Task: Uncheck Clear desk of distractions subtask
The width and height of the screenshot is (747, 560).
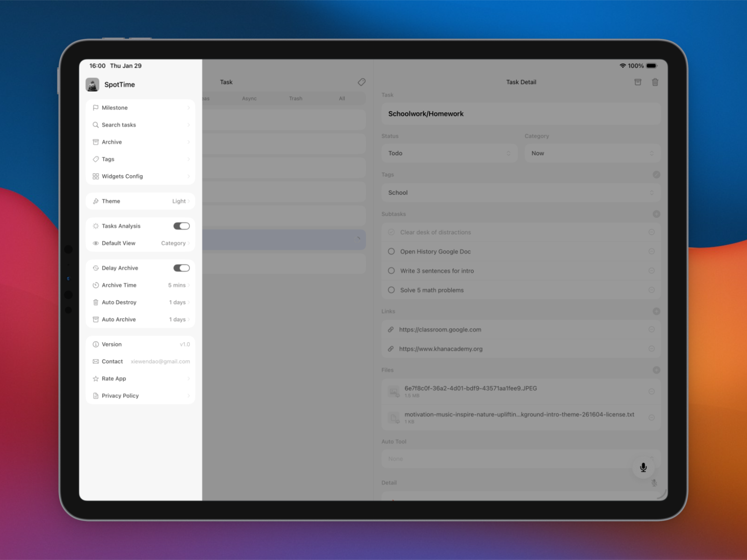Action: pyautogui.click(x=391, y=232)
